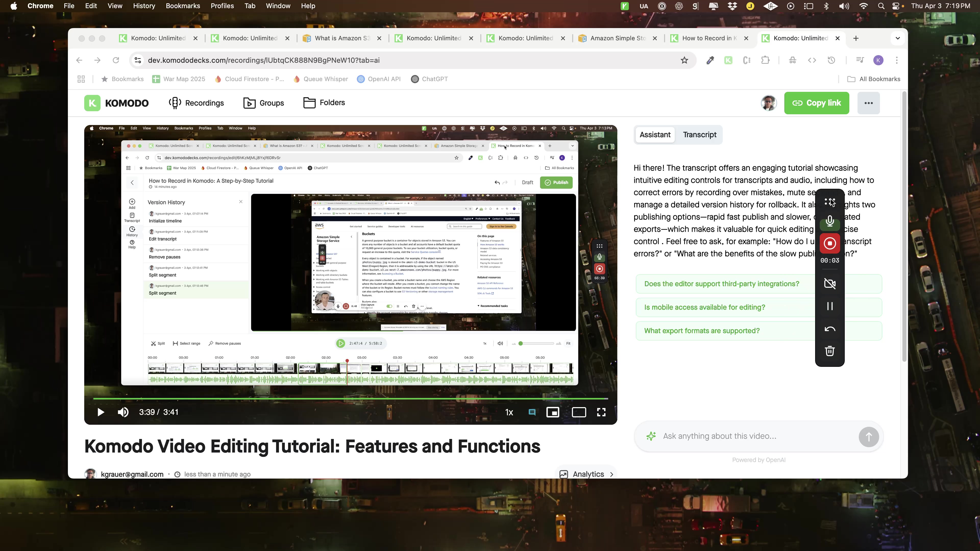Enable picture-in-picture mode

553,412
